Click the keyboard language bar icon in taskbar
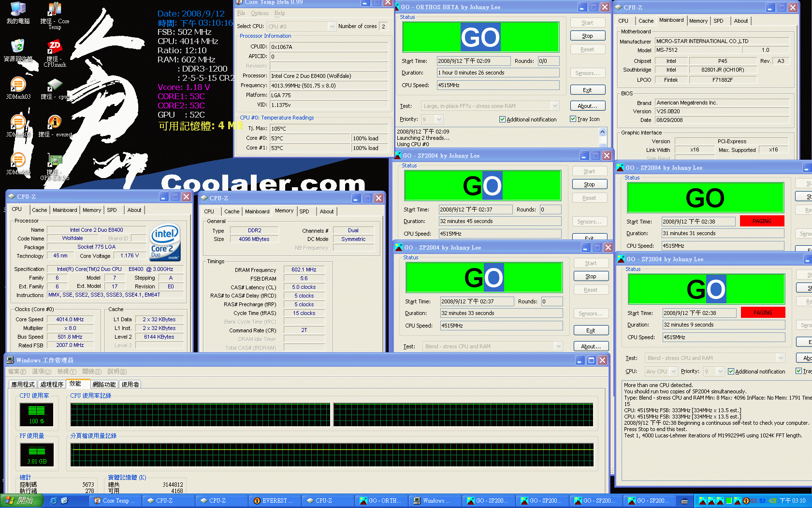Viewport: 812px width, 508px height. pyautogui.click(x=684, y=501)
